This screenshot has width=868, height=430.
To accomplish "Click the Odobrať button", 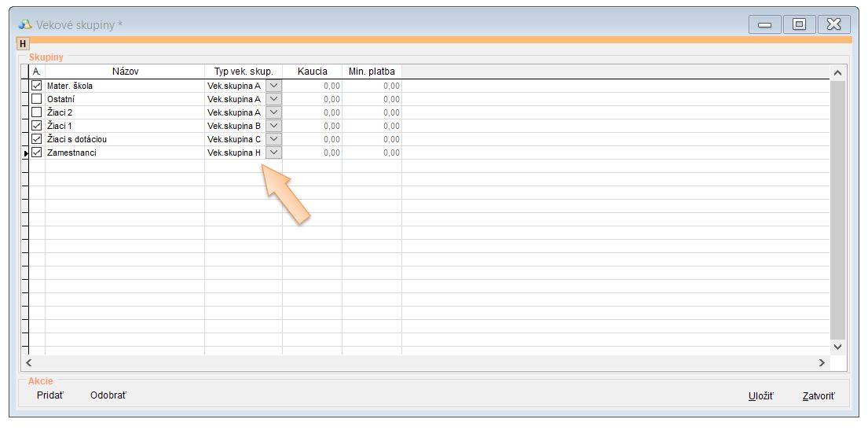I will [108, 395].
